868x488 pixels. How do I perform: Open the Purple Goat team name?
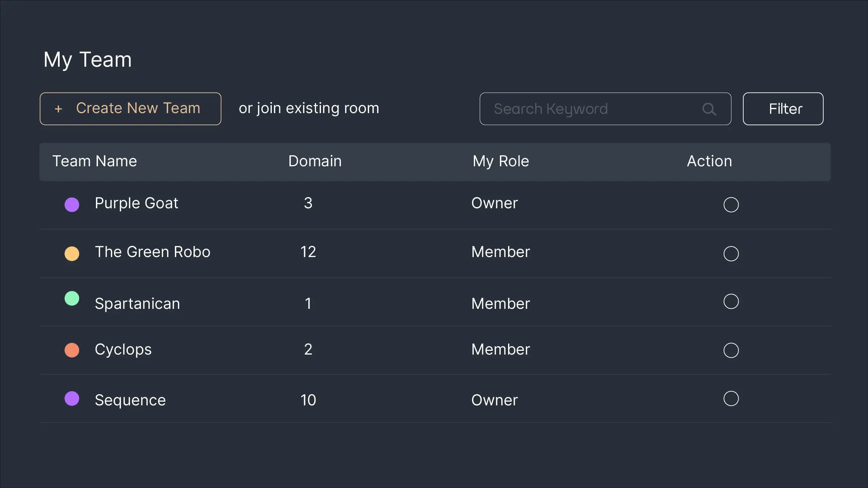136,203
